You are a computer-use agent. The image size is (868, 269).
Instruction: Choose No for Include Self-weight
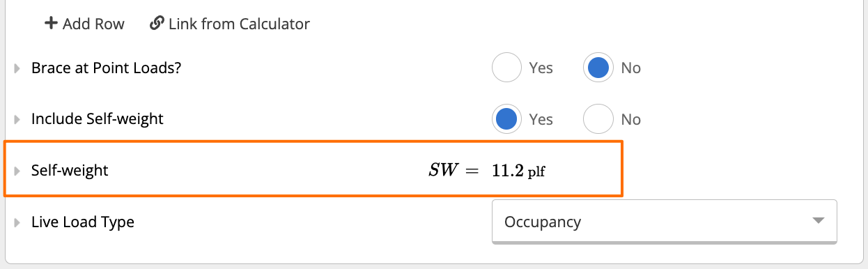pos(598,119)
